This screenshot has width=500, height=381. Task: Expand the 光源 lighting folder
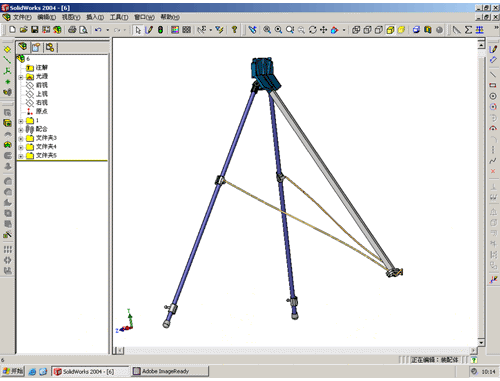pos(21,77)
